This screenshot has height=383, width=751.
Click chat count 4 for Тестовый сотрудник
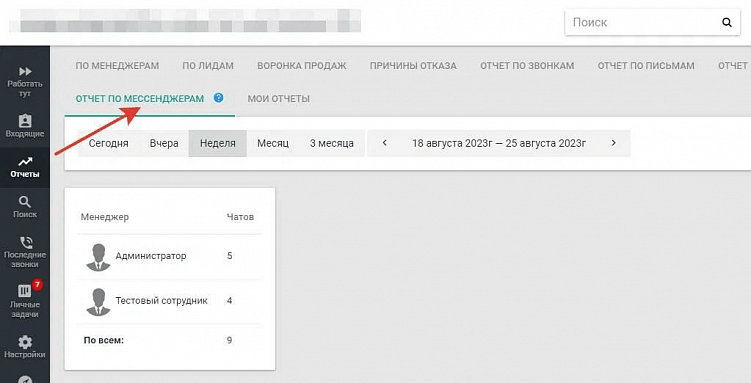[x=229, y=301]
